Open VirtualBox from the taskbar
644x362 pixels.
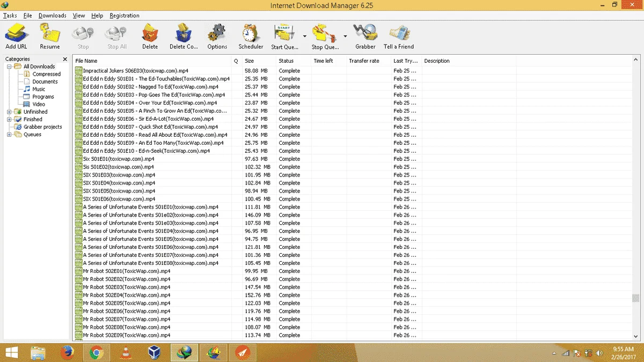[154, 352]
